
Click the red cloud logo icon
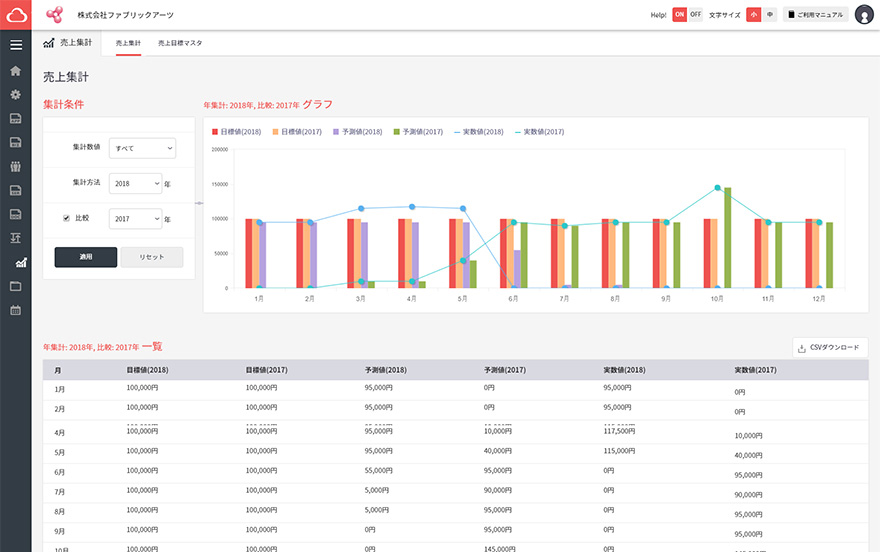click(16, 15)
